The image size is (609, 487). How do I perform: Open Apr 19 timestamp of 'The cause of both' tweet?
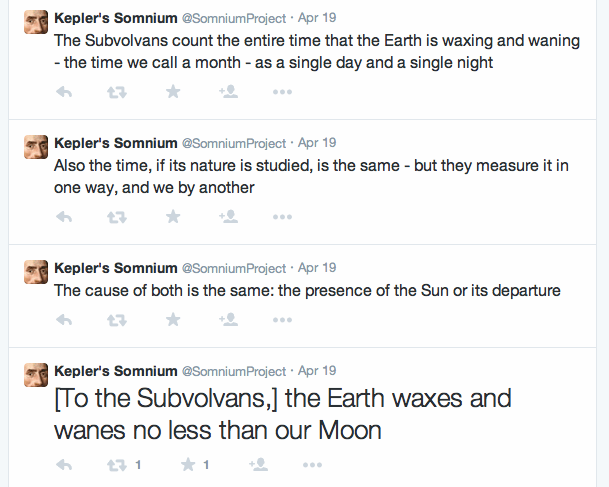(317, 268)
